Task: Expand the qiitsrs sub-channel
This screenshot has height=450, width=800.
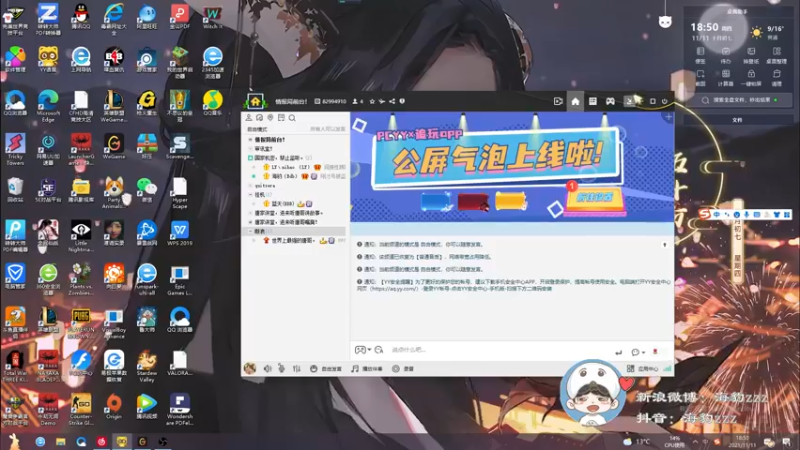Action: pos(250,185)
